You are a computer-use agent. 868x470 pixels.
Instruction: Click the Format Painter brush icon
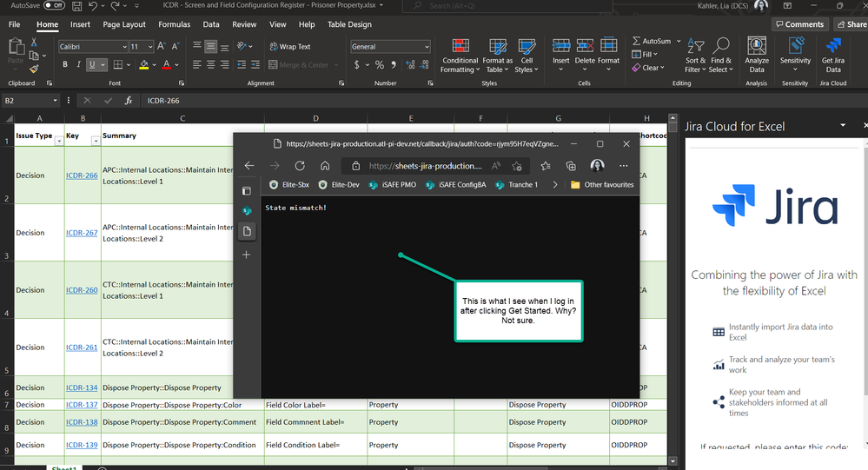(x=34, y=68)
